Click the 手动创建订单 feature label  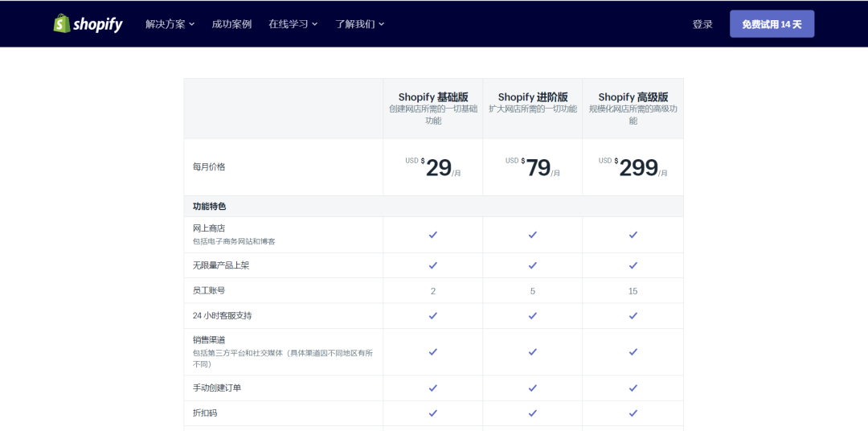click(217, 388)
